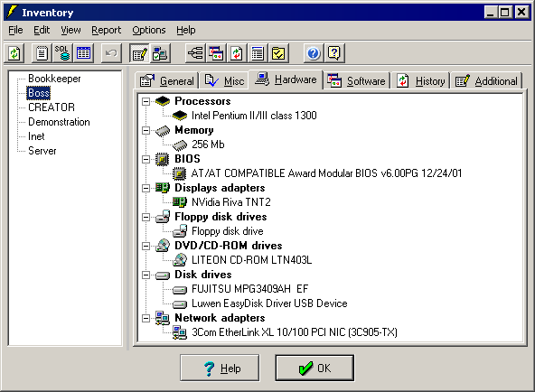Select the Floppy disk drive child entry
The height and width of the screenshot is (392, 535).
(227, 231)
